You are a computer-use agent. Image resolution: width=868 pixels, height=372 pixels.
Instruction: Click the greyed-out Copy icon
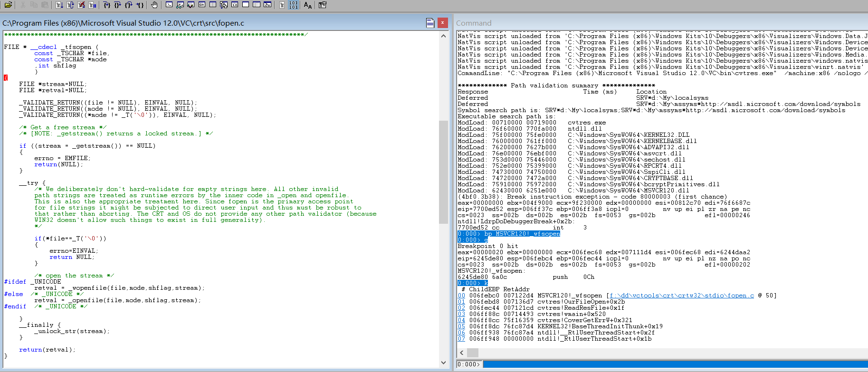[x=34, y=5]
